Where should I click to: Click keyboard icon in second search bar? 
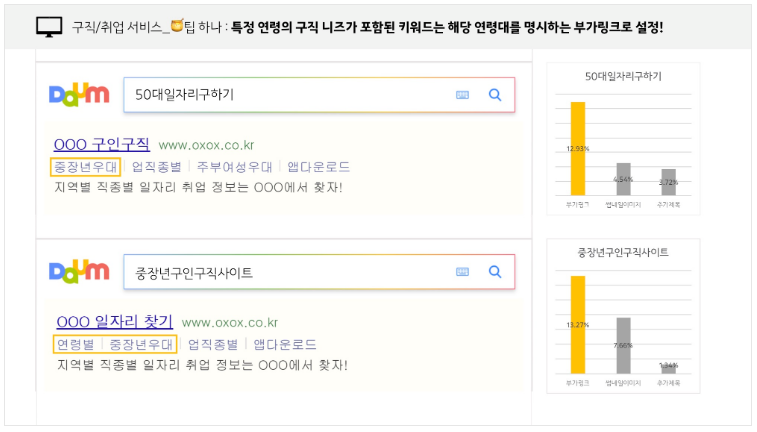(x=462, y=272)
